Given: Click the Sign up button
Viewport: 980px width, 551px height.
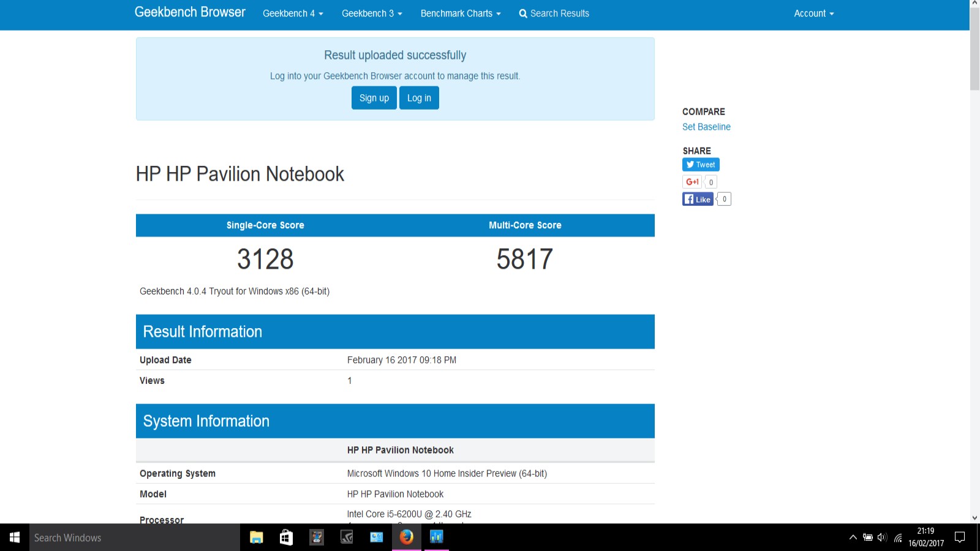Looking at the screenshot, I should (x=374, y=98).
